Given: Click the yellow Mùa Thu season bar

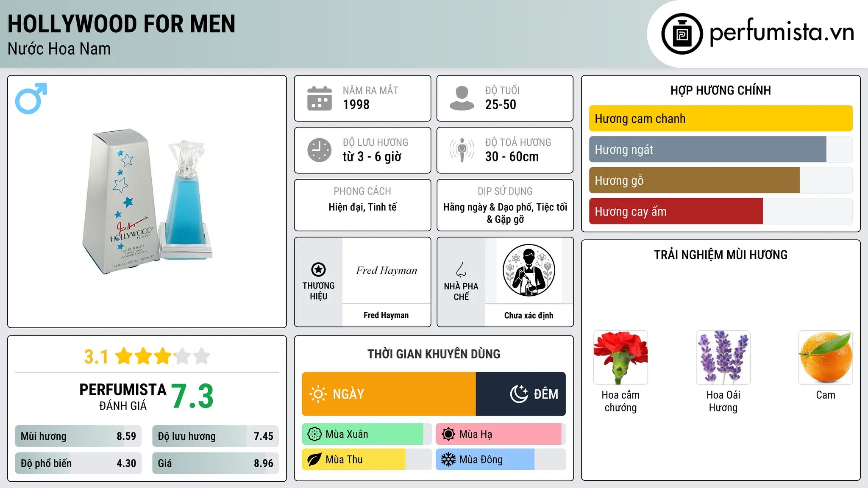Looking at the screenshot, I should [353, 460].
